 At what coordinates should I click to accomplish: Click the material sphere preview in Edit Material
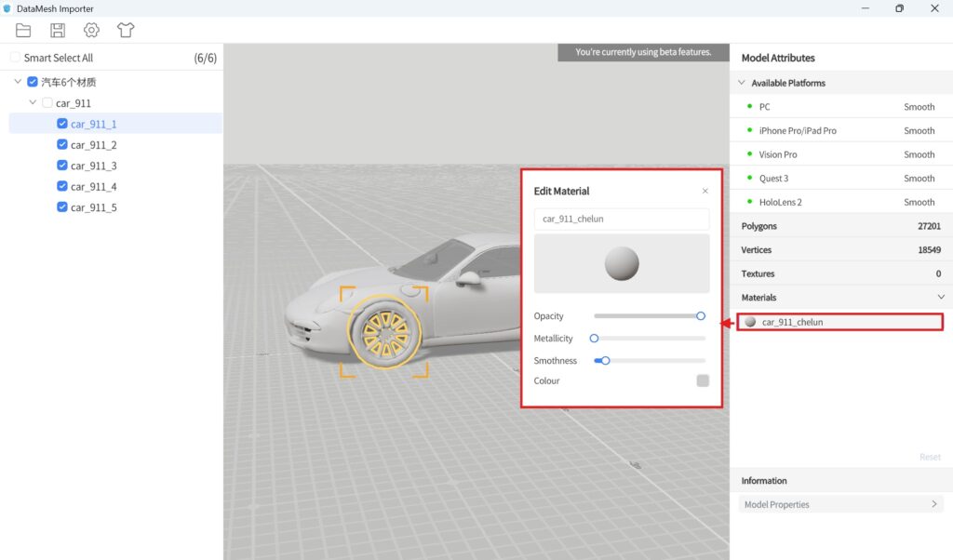(621, 265)
